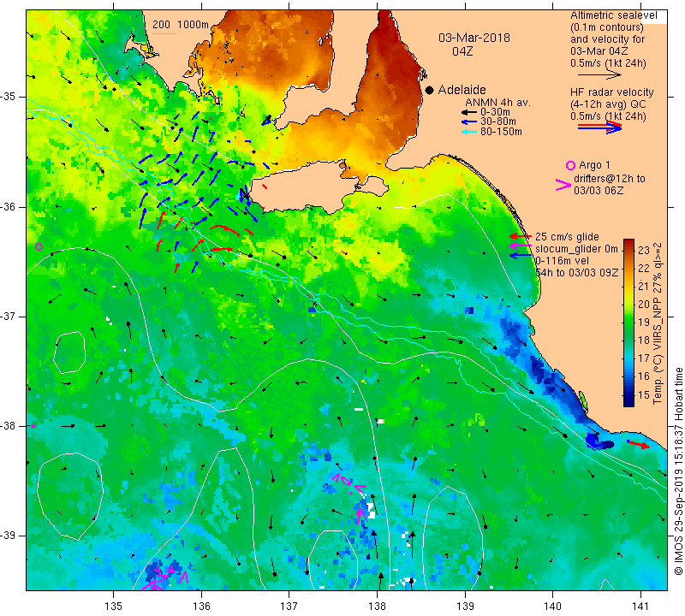Click the dark blue 15°C end of colorbar
Viewport: 685px width, 616px height.
coord(628,400)
